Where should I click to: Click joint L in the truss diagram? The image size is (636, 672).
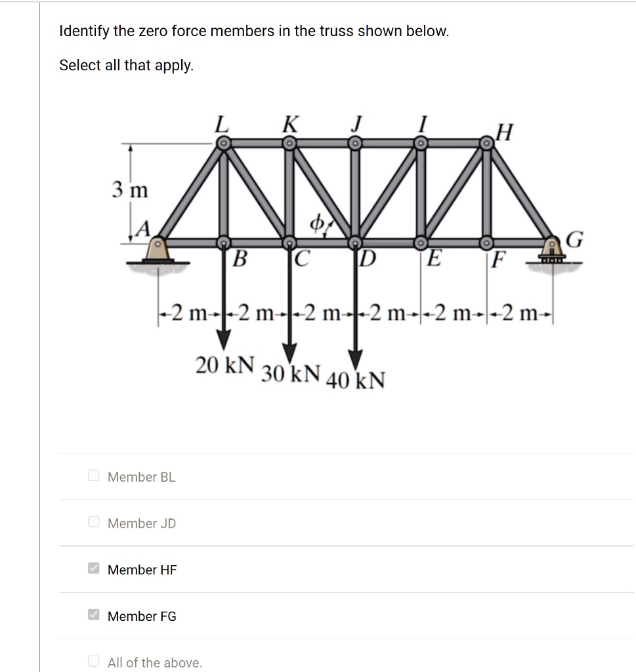pos(223,142)
